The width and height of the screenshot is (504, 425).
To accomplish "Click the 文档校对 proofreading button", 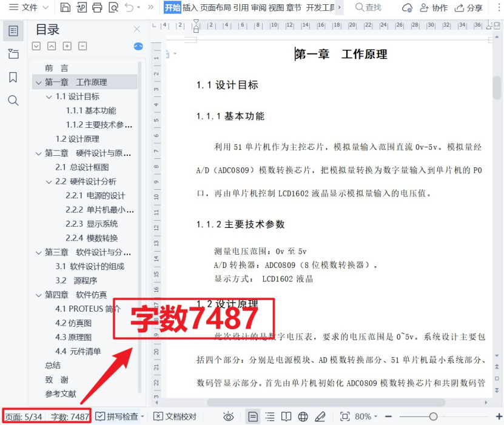I will [175, 417].
